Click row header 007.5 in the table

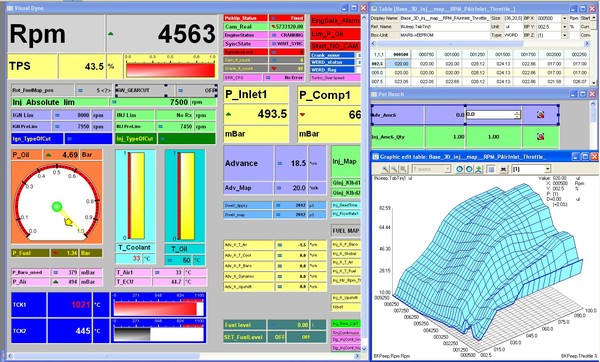[377, 82]
